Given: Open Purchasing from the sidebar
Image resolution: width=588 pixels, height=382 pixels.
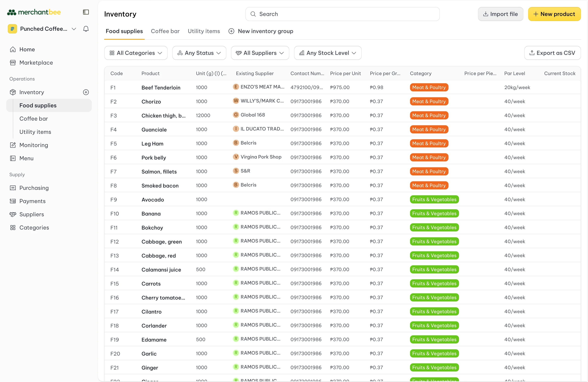Looking at the screenshot, I should [x=34, y=188].
